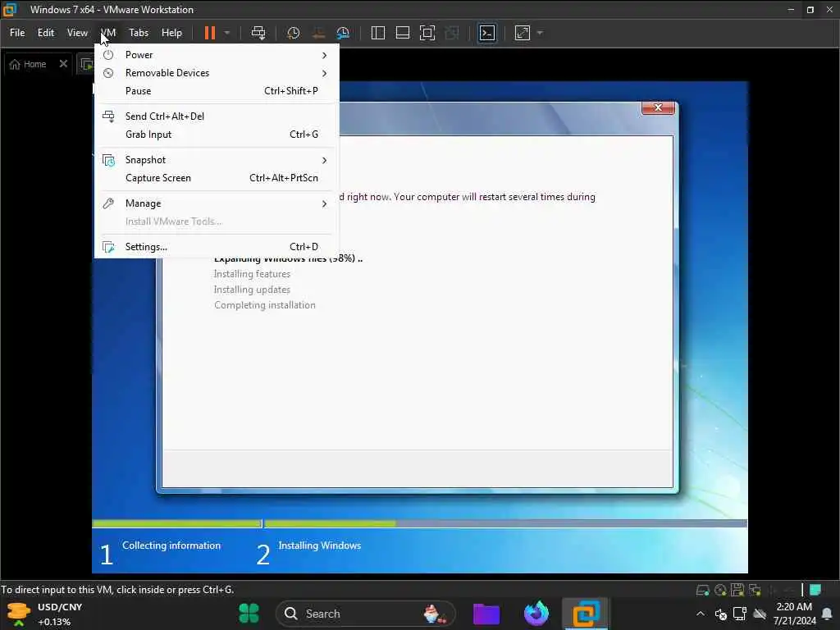The height and width of the screenshot is (630, 840).
Task: Click the Snapshot submenu chevron arrow
Action: 324,160
